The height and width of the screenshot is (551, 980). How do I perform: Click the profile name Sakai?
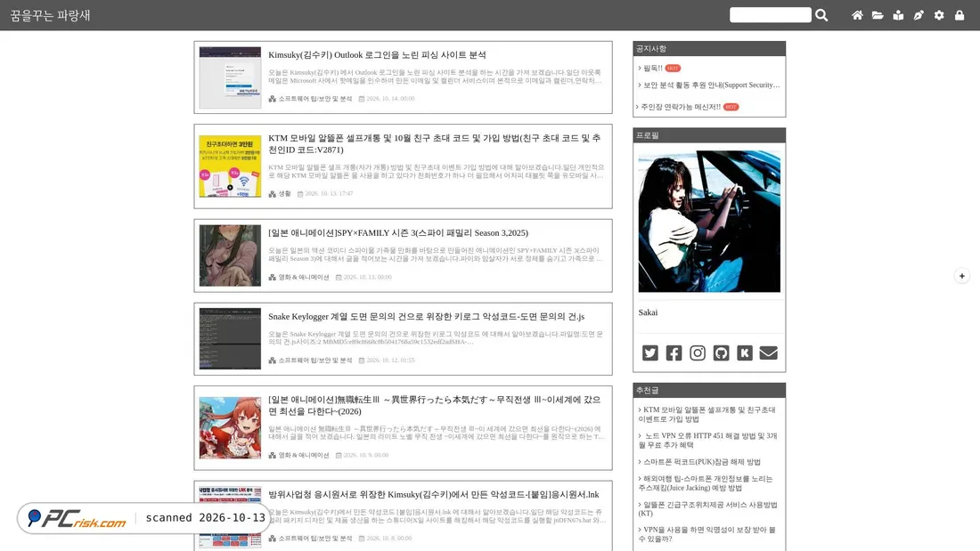pos(648,312)
